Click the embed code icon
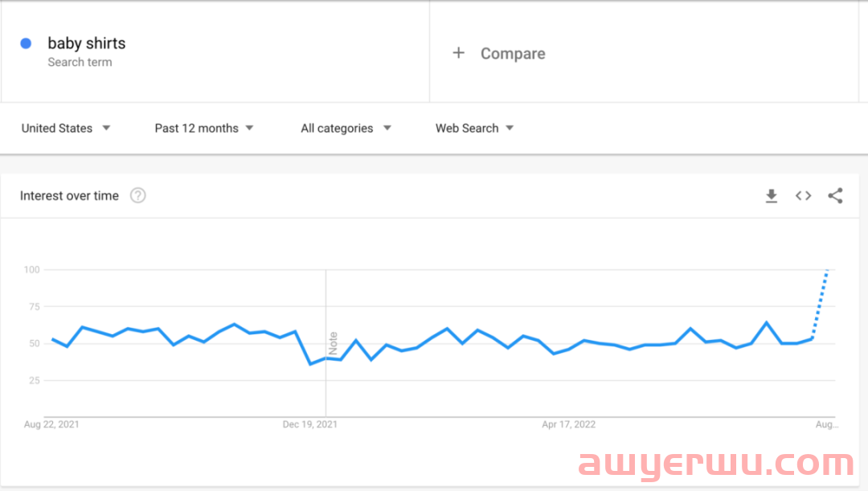The width and height of the screenshot is (868, 491). [803, 196]
